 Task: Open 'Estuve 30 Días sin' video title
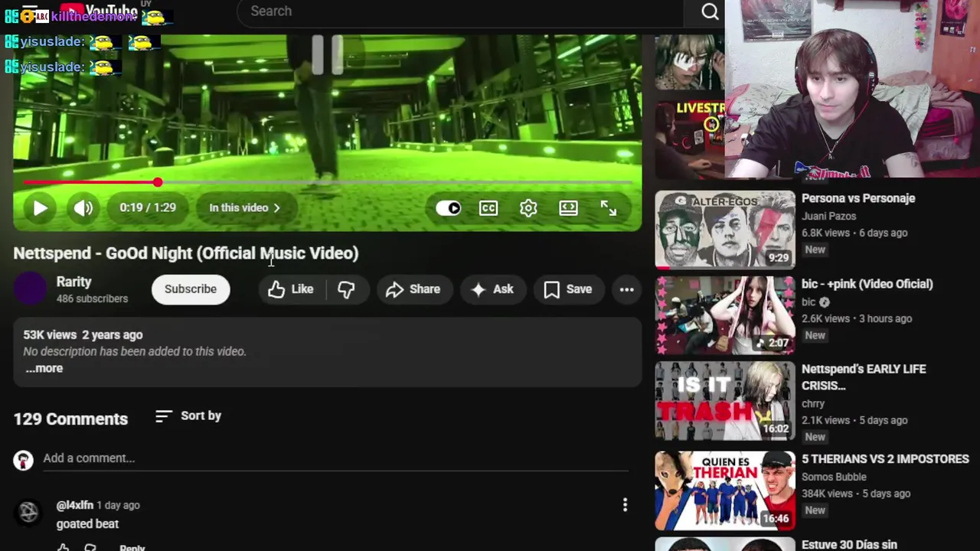point(849,544)
